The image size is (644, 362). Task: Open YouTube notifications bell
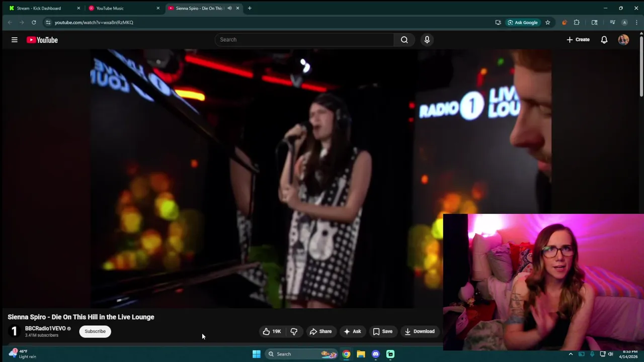(604, 40)
